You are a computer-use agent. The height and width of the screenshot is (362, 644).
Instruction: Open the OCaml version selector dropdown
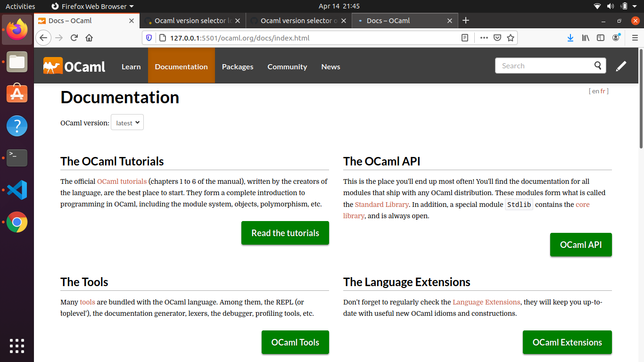pyautogui.click(x=127, y=122)
